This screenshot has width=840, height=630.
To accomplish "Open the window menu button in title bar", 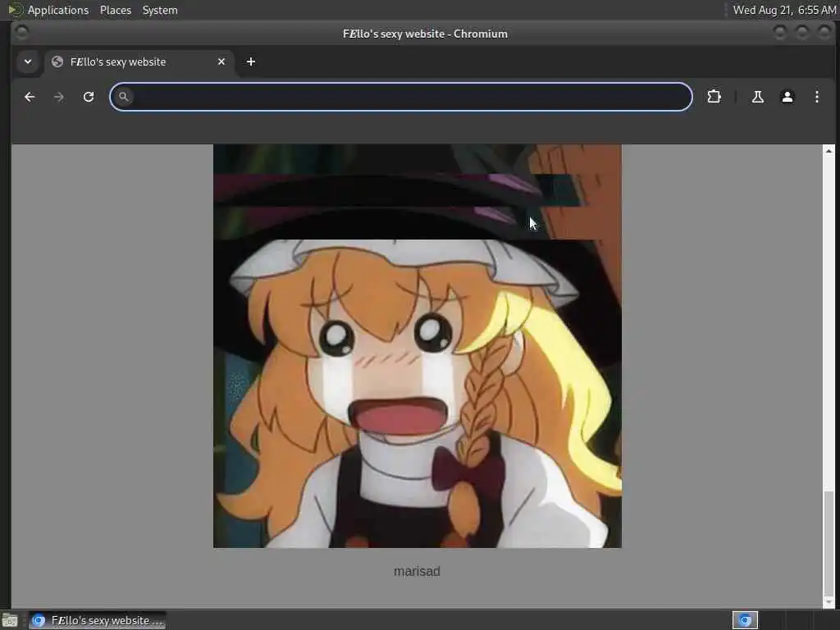I will 21,33.
